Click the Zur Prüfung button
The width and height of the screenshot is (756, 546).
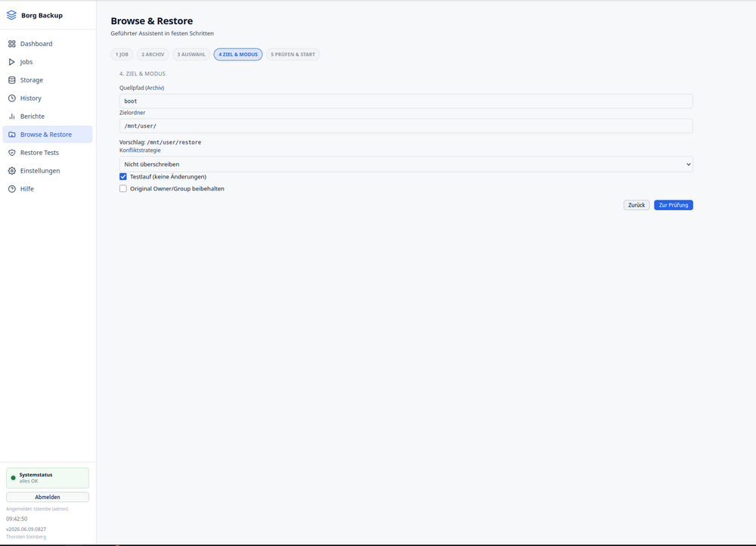[674, 205]
